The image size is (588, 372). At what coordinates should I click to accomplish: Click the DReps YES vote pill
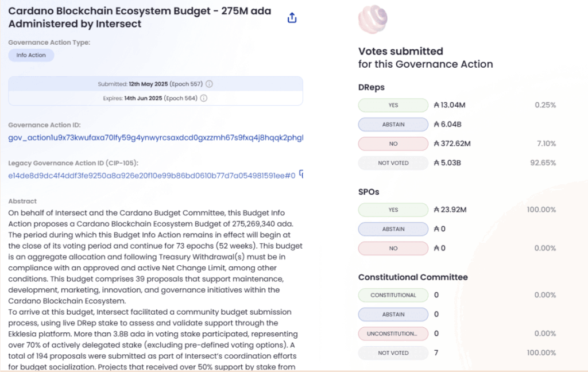click(393, 106)
